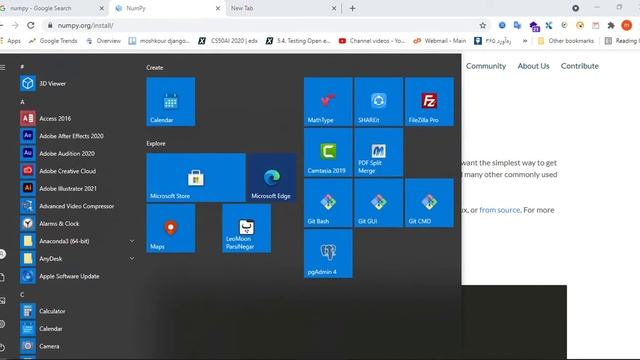Open the Maps tile
The height and width of the screenshot is (360, 640).
pyautogui.click(x=171, y=228)
